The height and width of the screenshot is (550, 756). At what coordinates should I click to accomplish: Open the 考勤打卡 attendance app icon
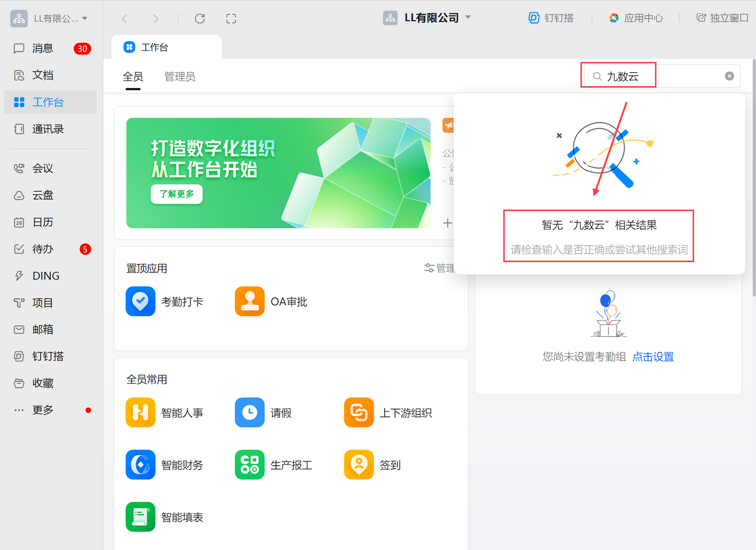140,301
